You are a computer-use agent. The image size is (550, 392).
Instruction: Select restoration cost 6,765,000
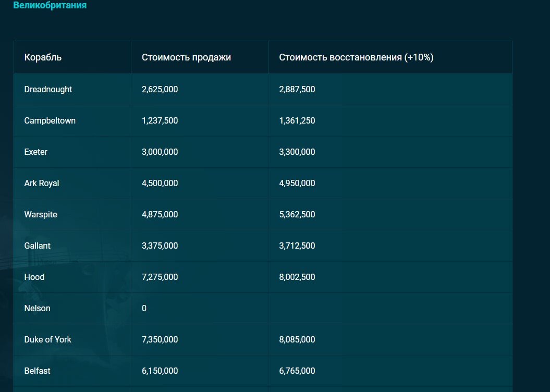pos(297,371)
